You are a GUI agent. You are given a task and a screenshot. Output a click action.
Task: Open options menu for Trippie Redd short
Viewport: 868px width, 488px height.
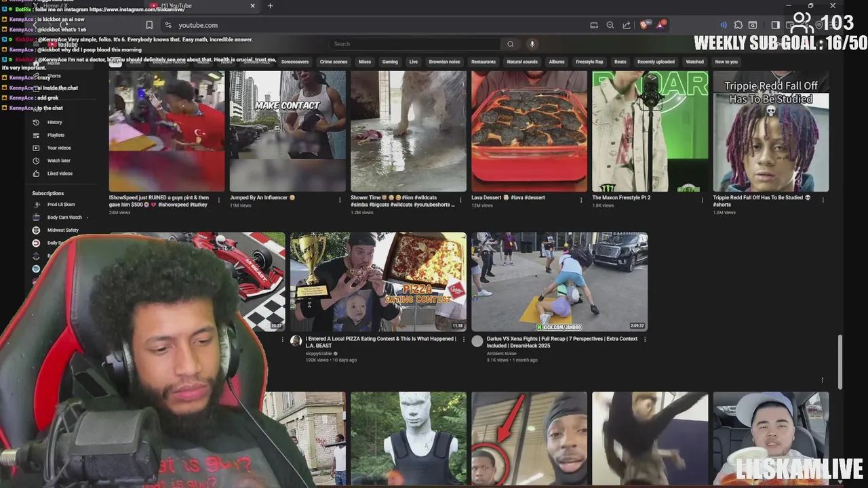[823, 200]
